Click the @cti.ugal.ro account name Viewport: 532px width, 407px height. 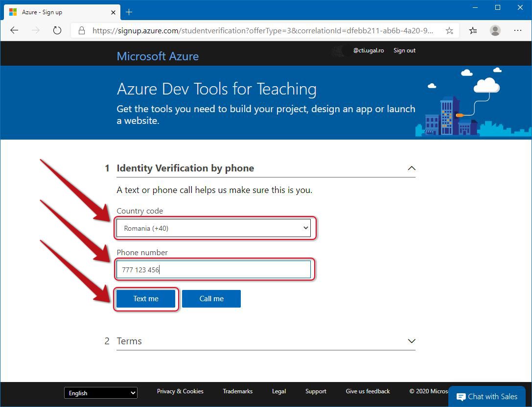[x=369, y=50]
